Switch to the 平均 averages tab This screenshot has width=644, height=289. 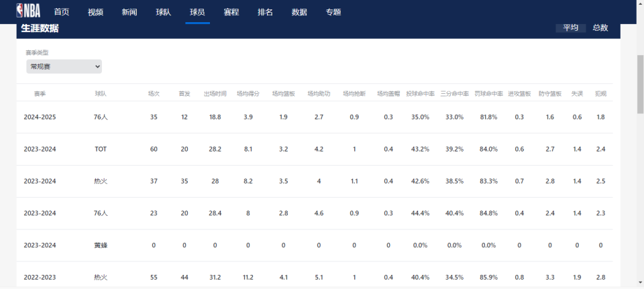pyautogui.click(x=570, y=28)
